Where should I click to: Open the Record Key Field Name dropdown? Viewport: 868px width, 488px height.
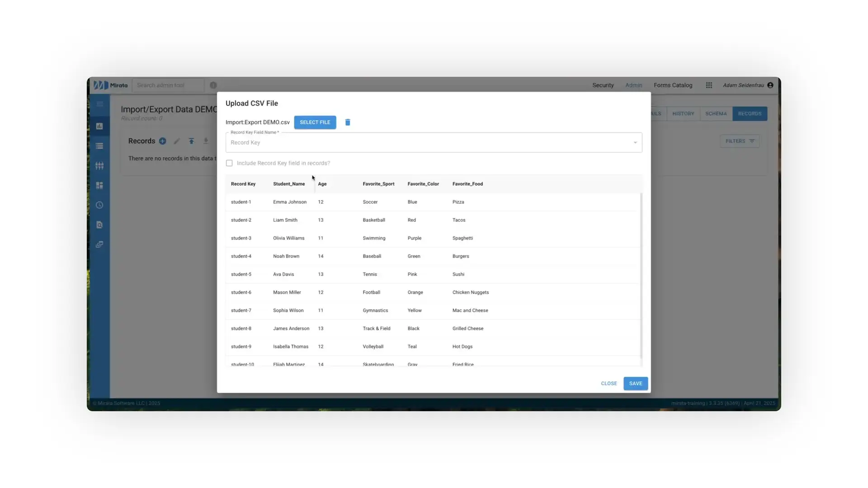635,142
